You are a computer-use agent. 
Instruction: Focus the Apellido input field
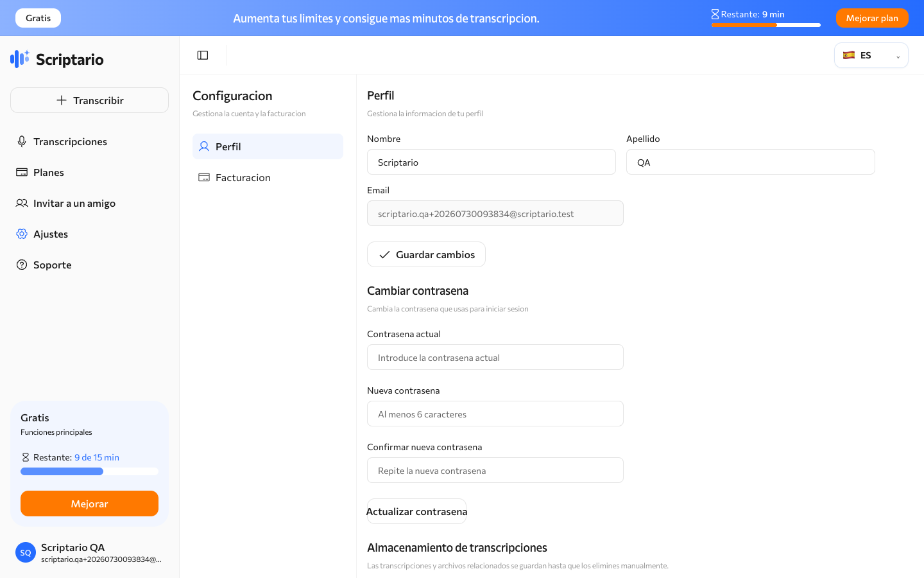[x=751, y=162]
